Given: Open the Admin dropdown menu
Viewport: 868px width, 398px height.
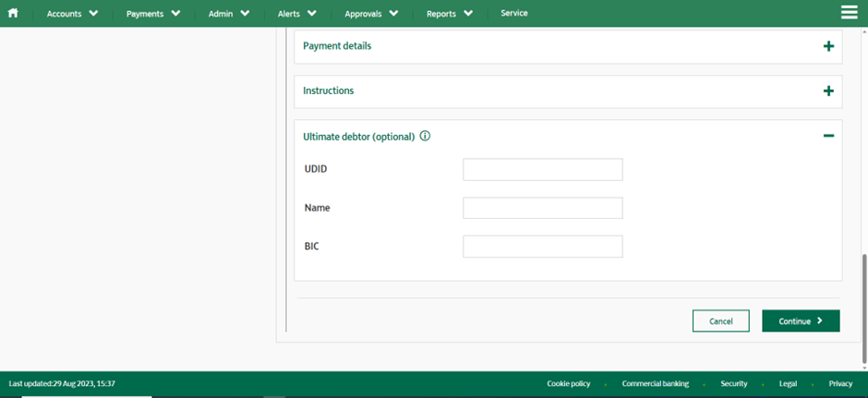Looking at the screenshot, I should [229, 14].
